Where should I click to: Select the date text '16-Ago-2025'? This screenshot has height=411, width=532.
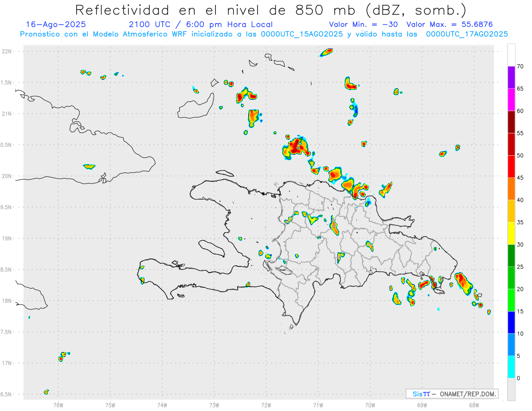coord(56,24)
